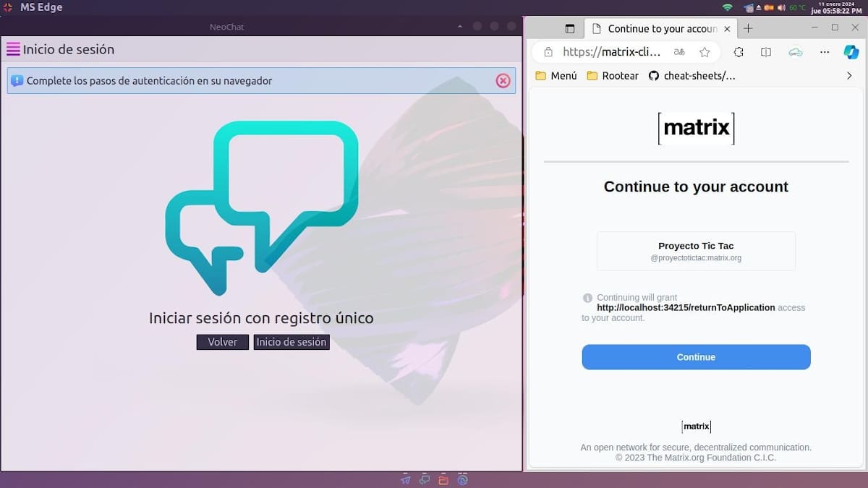Viewport: 868px width, 488px height.
Task: Click the NeoChat taskbar icon
Action: pyautogui.click(x=424, y=479)
